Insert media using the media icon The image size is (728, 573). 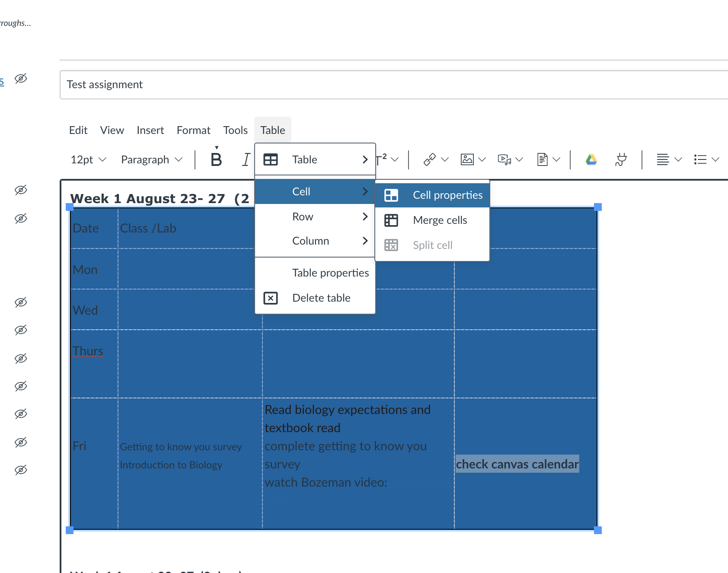[x=505, y=159]
